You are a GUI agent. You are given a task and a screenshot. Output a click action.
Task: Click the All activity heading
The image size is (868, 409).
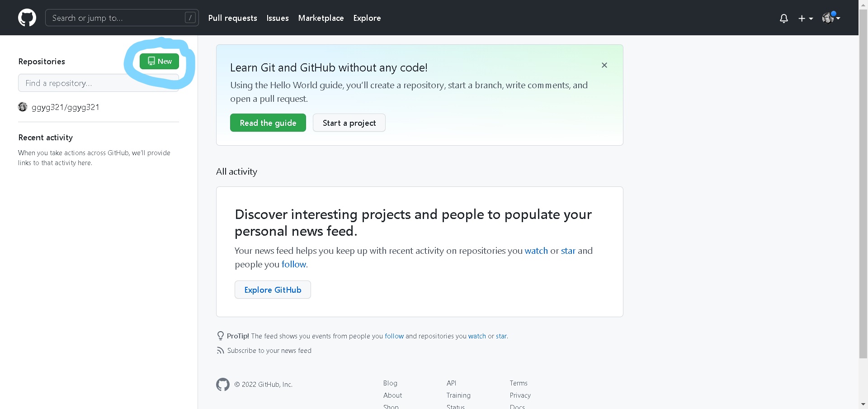tap(236, 171)
